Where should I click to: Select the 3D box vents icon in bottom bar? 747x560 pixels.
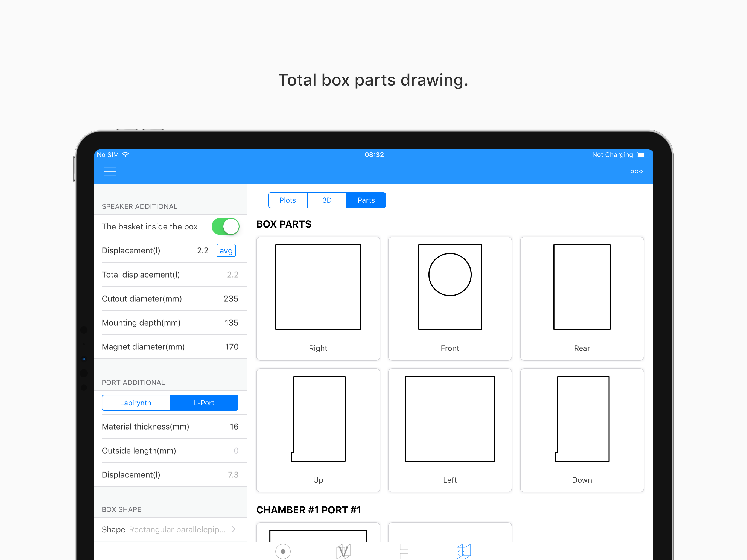[x=343, y=551]
